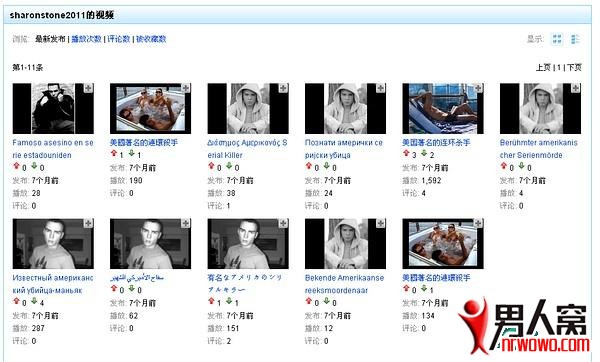600x362 pixels.
Task: Switch to grid view display icon
Action: (557, 39)
